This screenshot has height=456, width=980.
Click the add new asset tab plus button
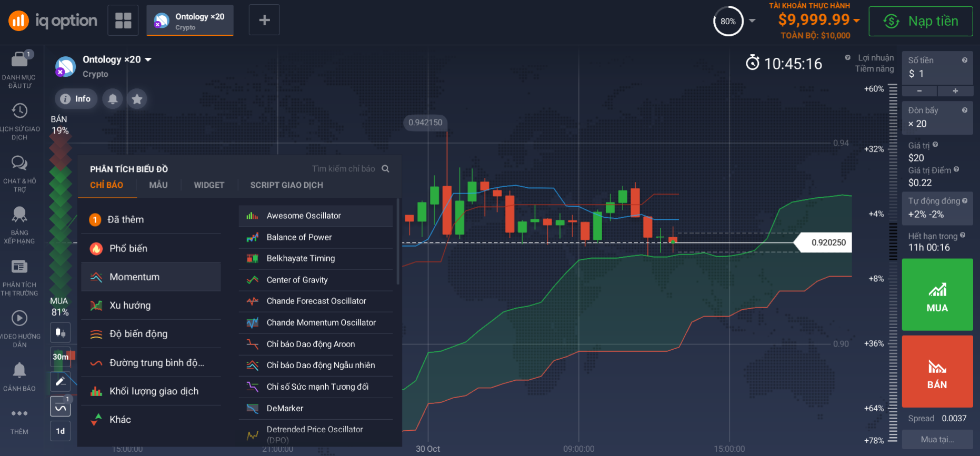point(264,21)
